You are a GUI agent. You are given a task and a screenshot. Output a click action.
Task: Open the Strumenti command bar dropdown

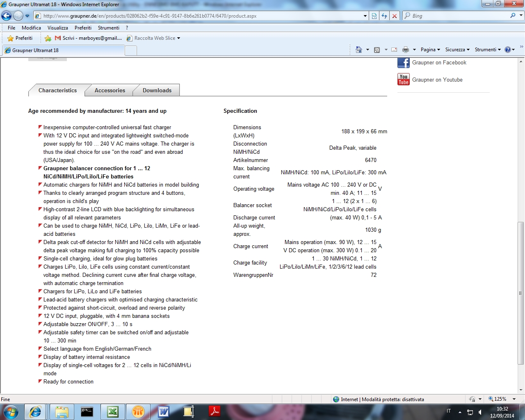coord(488,50)
